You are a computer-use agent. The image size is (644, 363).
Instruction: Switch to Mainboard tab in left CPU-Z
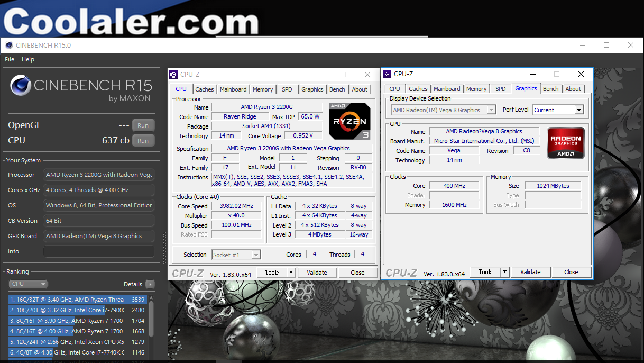point(233,89)
